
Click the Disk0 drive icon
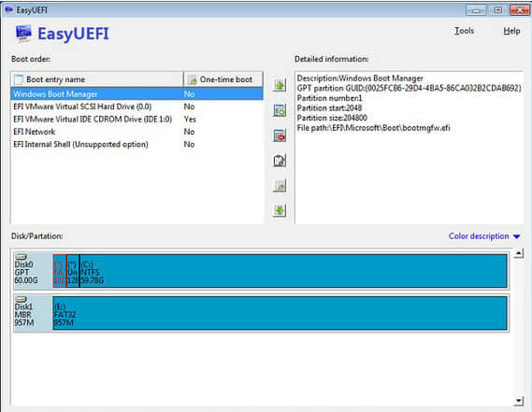click(21, 257)
